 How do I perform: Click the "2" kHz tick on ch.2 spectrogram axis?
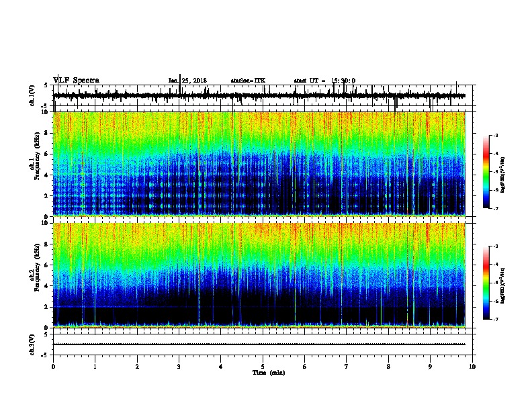(x=46, y=307)
